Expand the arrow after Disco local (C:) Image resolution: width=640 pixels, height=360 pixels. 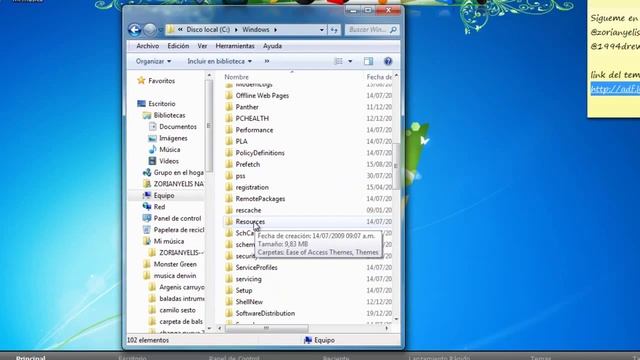236,30
